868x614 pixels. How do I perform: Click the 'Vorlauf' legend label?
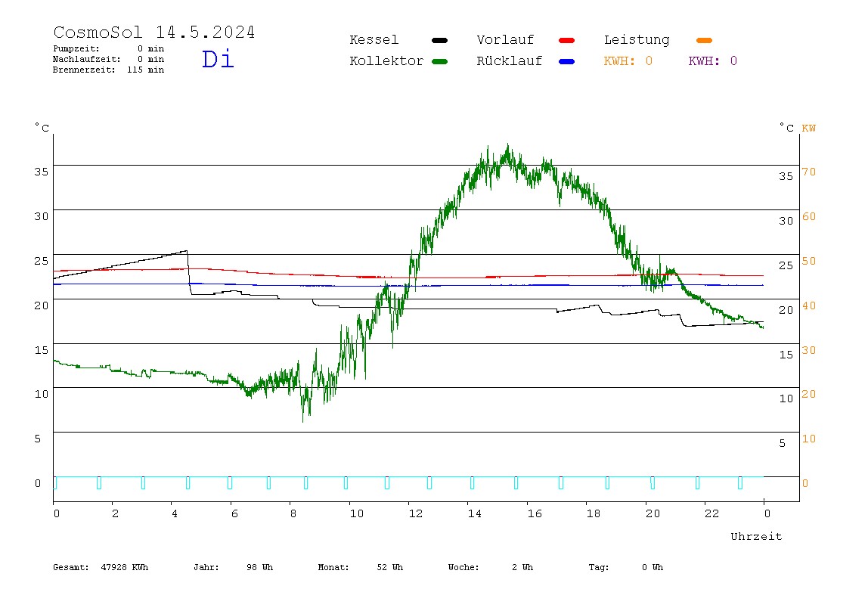coord(505,40)
